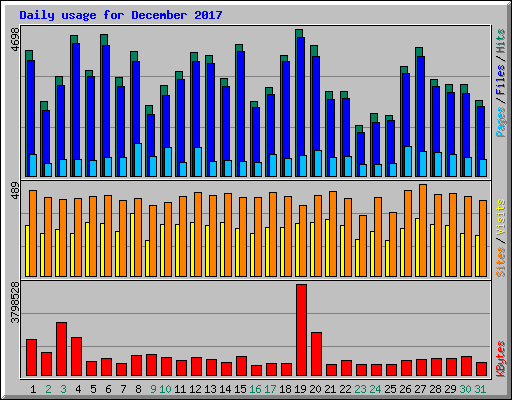Click the 'KBytes' legend label

pos(500,359)
